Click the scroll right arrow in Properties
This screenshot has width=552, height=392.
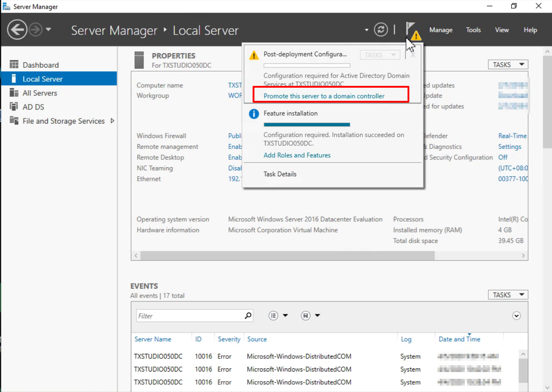523,256
